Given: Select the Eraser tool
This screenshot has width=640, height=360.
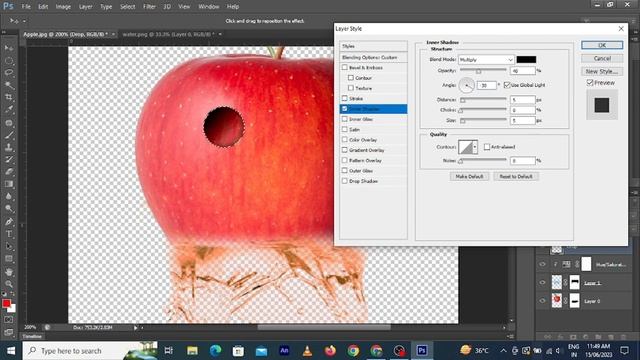Looking at the screenshot, I should click(x=9, y=171).
